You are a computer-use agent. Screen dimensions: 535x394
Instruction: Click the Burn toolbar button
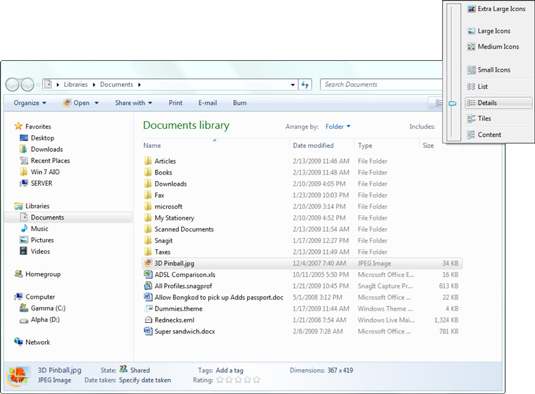(x=240, y=103)
